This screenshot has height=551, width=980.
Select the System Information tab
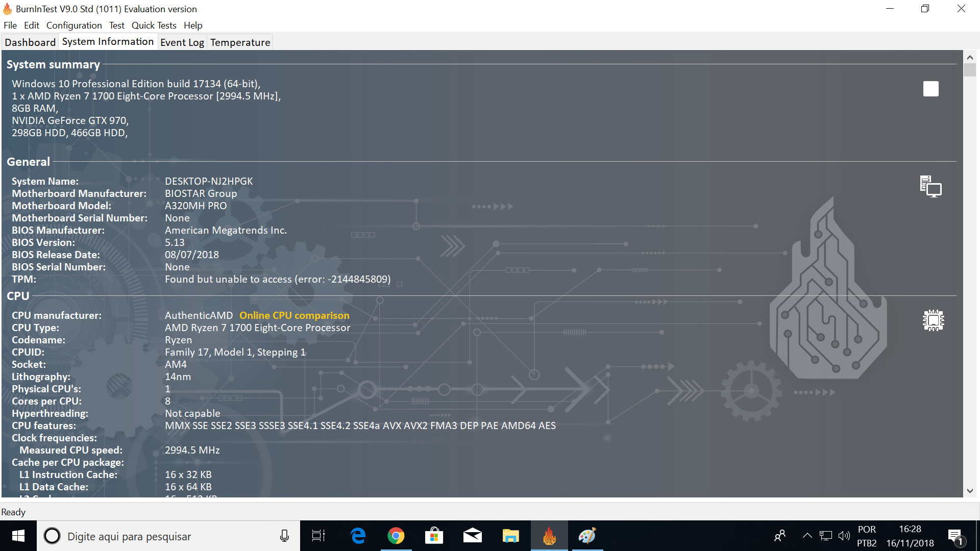(x=108, y=42)
